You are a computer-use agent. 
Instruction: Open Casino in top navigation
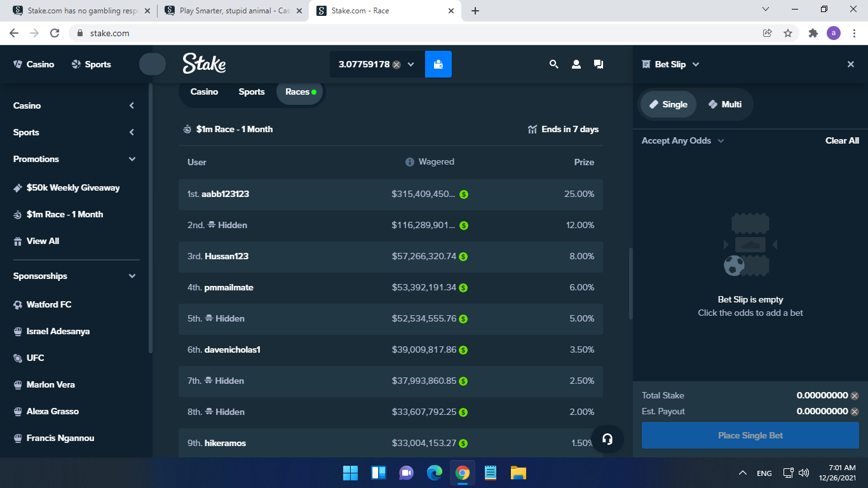point(34,64)
